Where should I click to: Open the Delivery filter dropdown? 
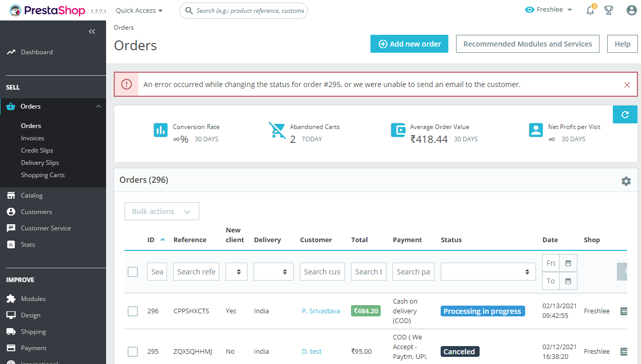274,272
